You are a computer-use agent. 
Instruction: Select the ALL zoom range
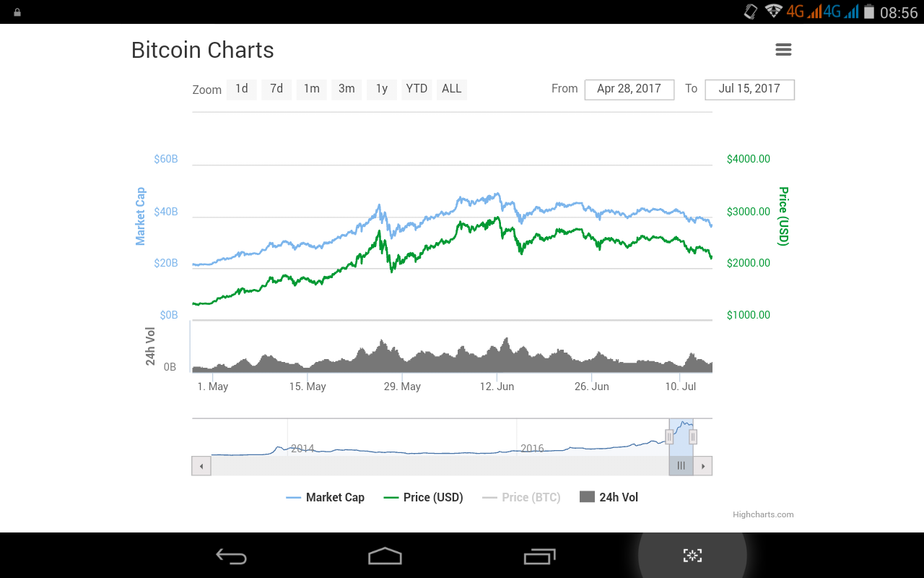point(452,89)
